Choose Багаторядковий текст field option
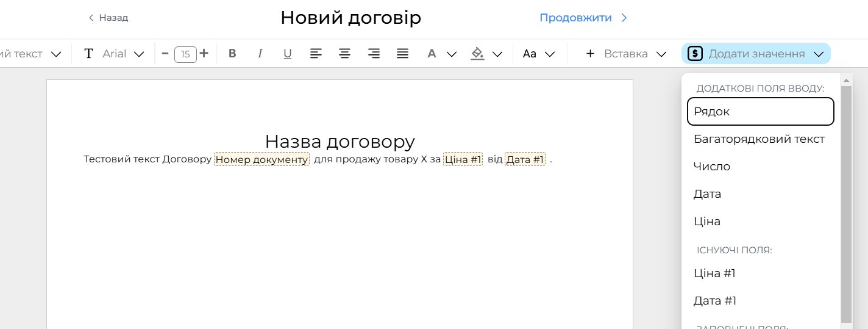 pos(759,139)
